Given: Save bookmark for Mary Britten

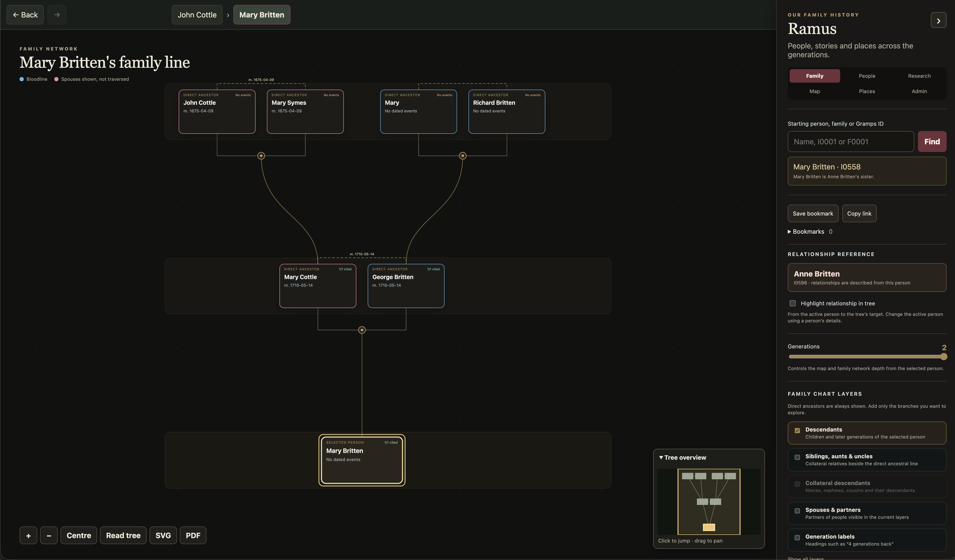Looking at the screenshot, I should click(813, 214).
